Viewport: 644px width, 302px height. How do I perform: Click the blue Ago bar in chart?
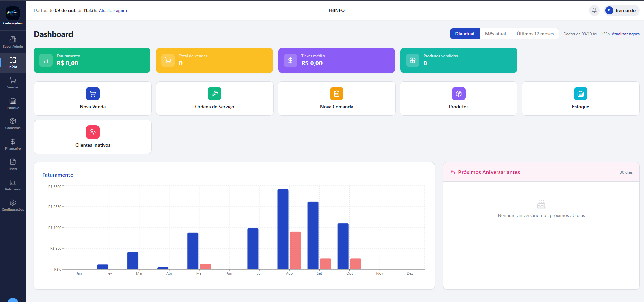283,229
